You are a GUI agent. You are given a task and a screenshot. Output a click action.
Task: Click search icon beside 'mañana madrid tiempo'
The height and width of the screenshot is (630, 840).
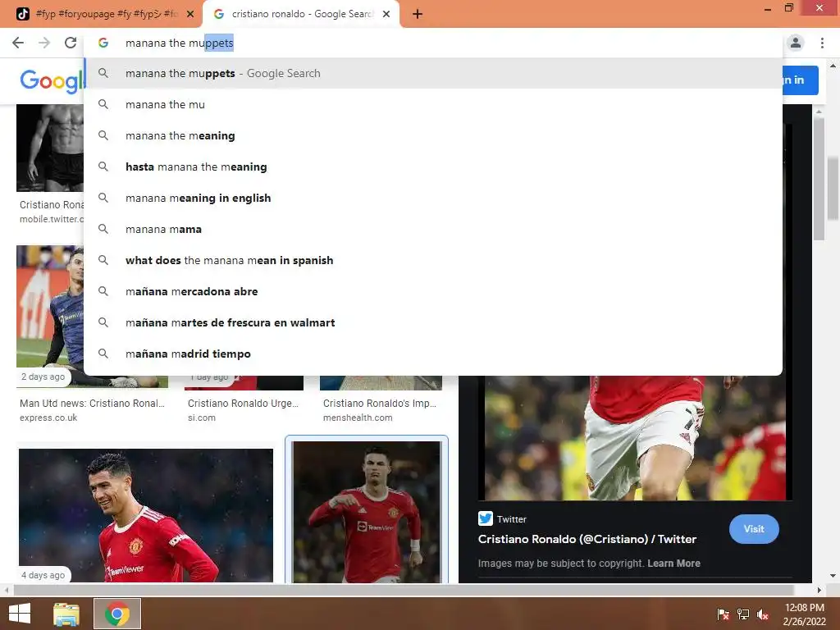click(x=103, y=354)
